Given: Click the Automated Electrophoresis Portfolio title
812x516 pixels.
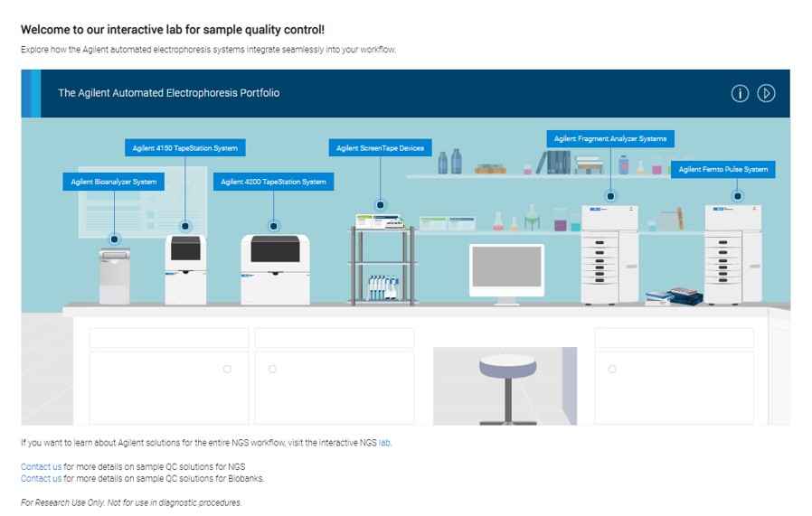Looking at the screenshot, I should [169, 93].
